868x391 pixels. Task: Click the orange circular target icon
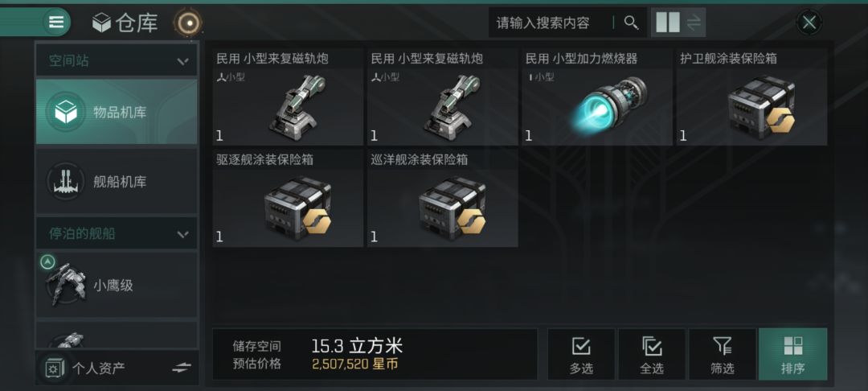point(188,23)
